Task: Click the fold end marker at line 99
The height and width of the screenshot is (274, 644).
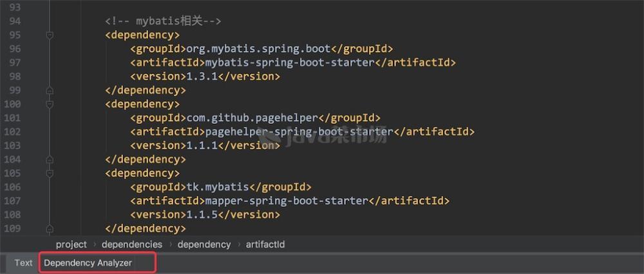Action: [x=50, y=90]
